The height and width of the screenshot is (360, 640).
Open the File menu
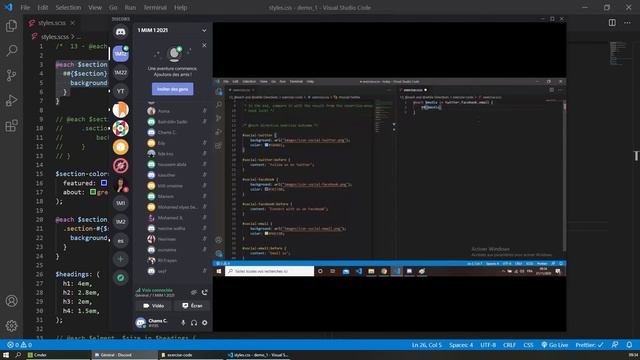(x=25, y=7)
